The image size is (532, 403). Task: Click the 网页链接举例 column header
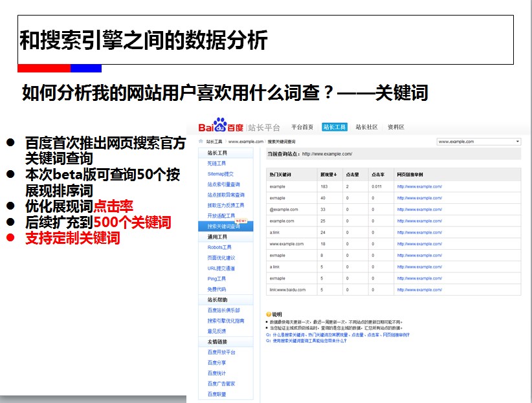(x=410, y=175)
